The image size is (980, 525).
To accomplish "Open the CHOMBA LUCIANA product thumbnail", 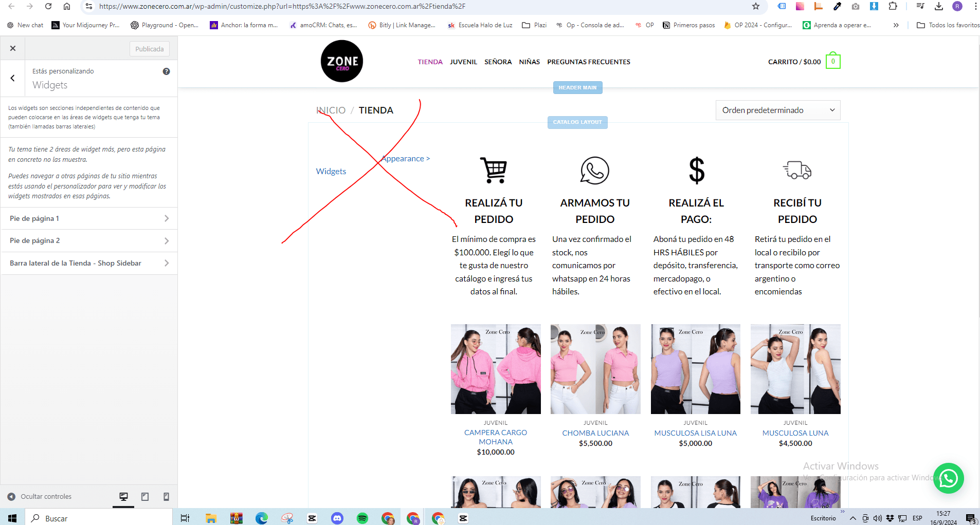I will click(595, 369).
